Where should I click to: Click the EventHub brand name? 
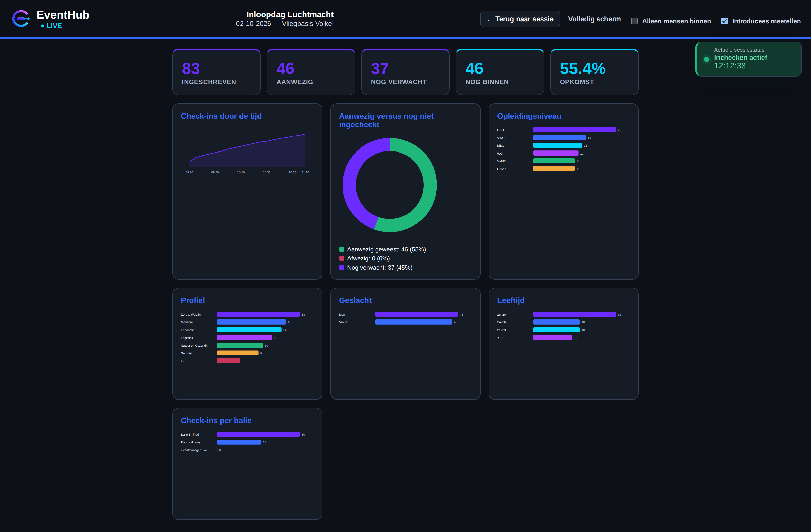coord(63,15)
